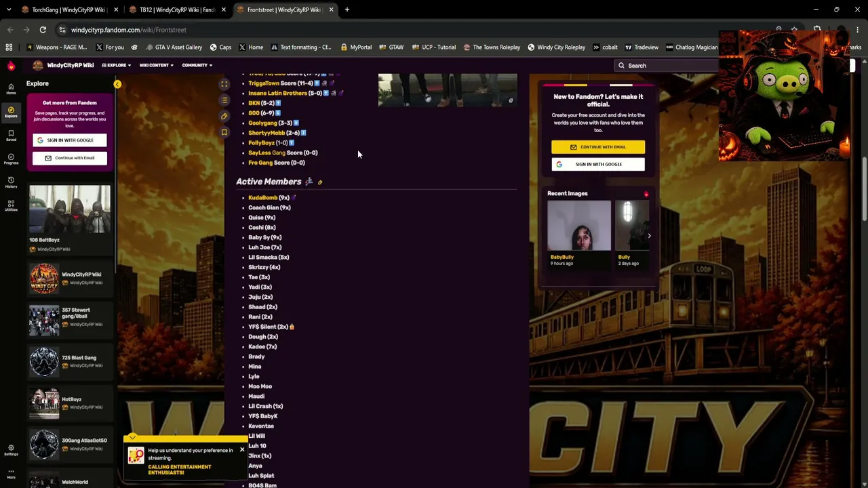Click the yellow Continue with Email button
The image size is (868, 488).
coord(598,147)
